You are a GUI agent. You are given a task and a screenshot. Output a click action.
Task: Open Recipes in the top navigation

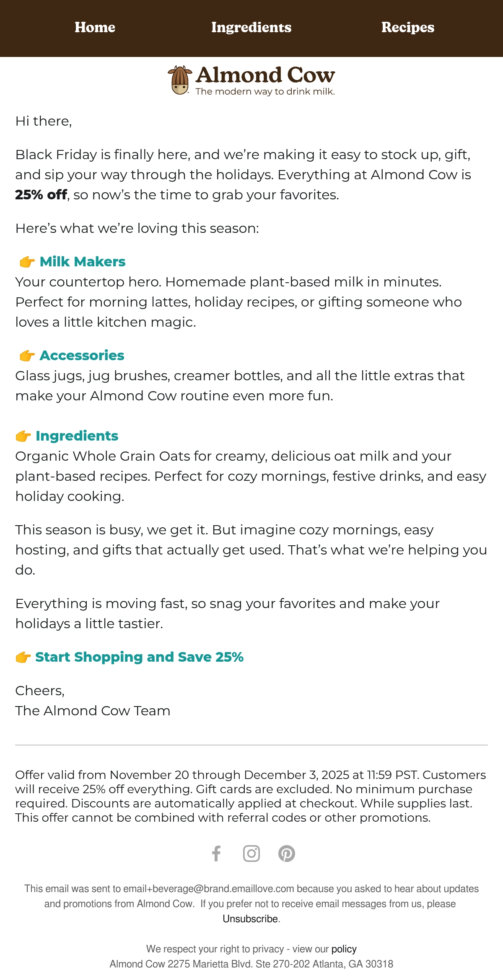[x=408, y=28]
